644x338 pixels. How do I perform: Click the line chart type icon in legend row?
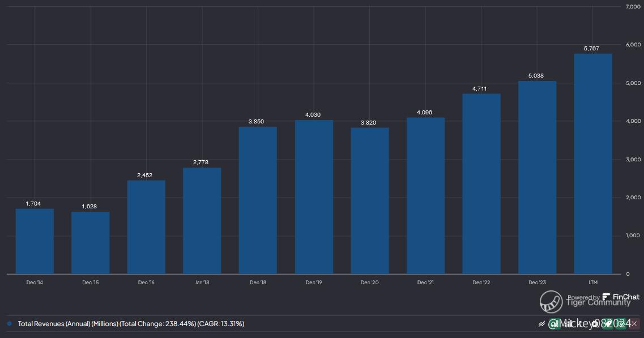point(541,324)
